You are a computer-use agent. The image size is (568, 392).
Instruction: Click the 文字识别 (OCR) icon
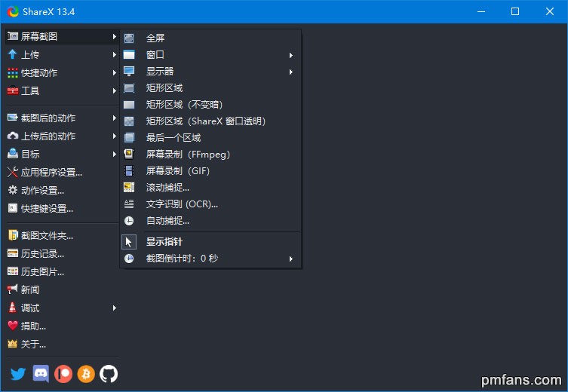(x=129, y=204)
